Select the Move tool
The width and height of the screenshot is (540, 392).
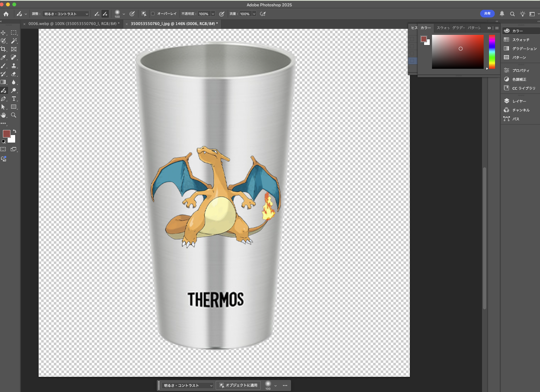point(3,33)
